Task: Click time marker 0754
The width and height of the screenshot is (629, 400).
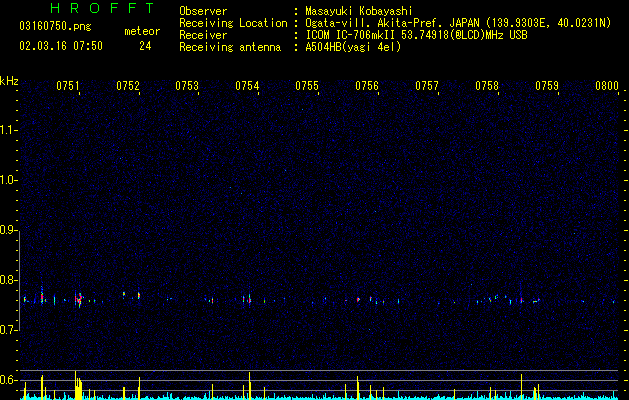Action: coord(247,86)
